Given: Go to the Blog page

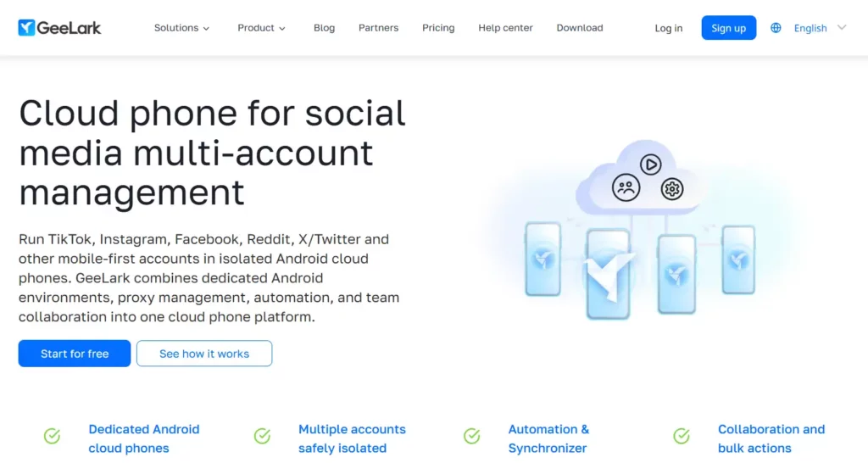Looking at the screenshot, I should point(324,28).
